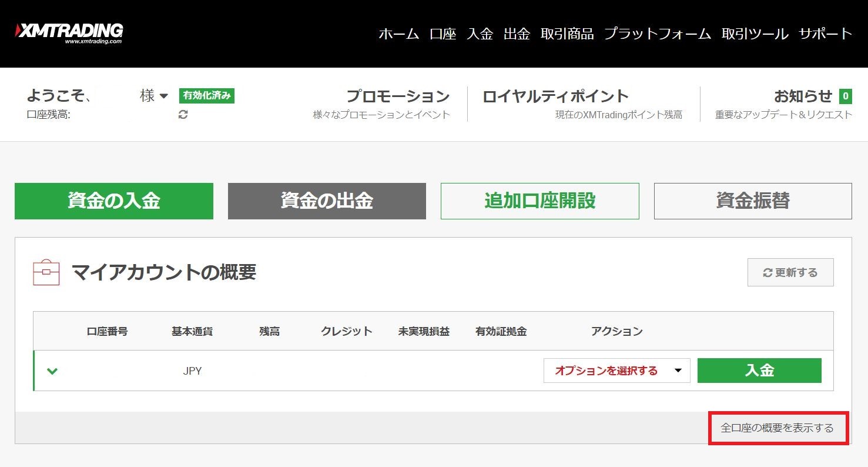
Task: Open ホーム in top navigation
Action: (x=398, y=34)
